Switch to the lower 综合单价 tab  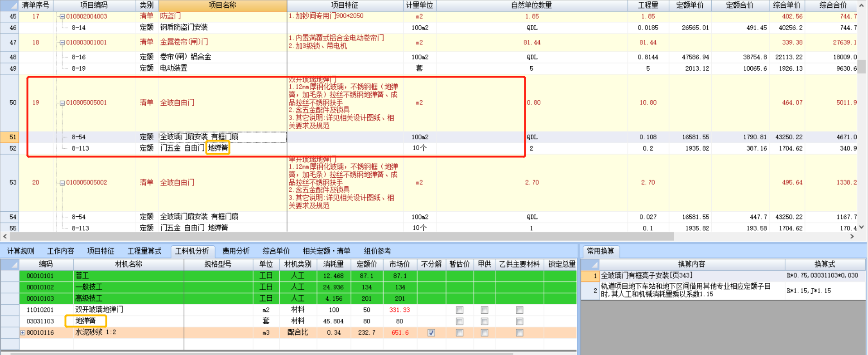[x=276, y=251]
